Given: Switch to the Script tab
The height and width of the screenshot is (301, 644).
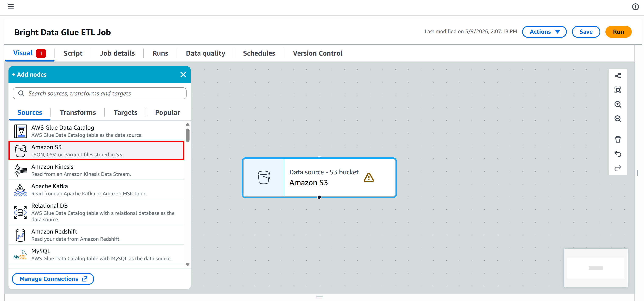Looking at the screenshot, I should point(73,53).
